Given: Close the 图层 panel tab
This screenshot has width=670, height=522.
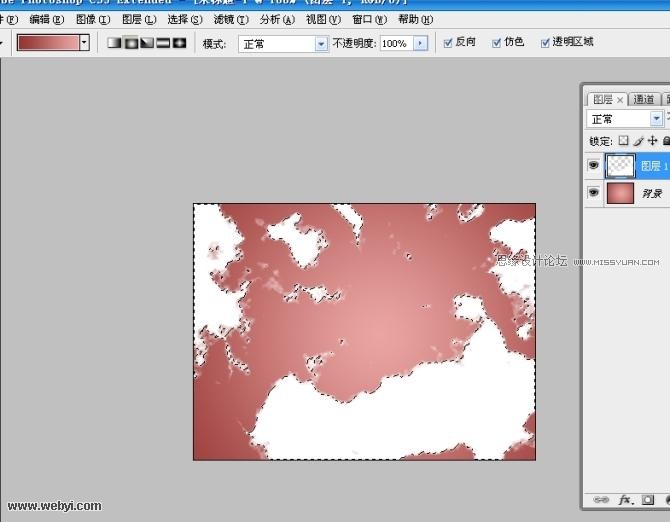Looking at the screenshot, I should point(620,100).
